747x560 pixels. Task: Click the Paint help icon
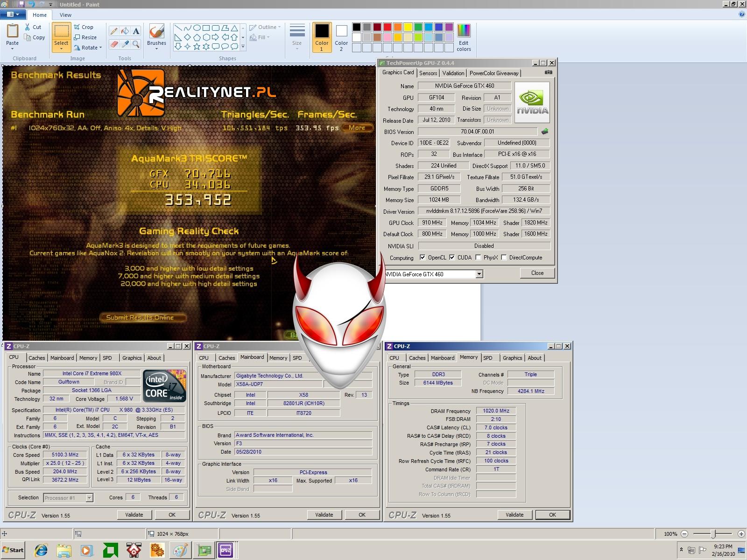pyautogui.click(x=742, y=14)
